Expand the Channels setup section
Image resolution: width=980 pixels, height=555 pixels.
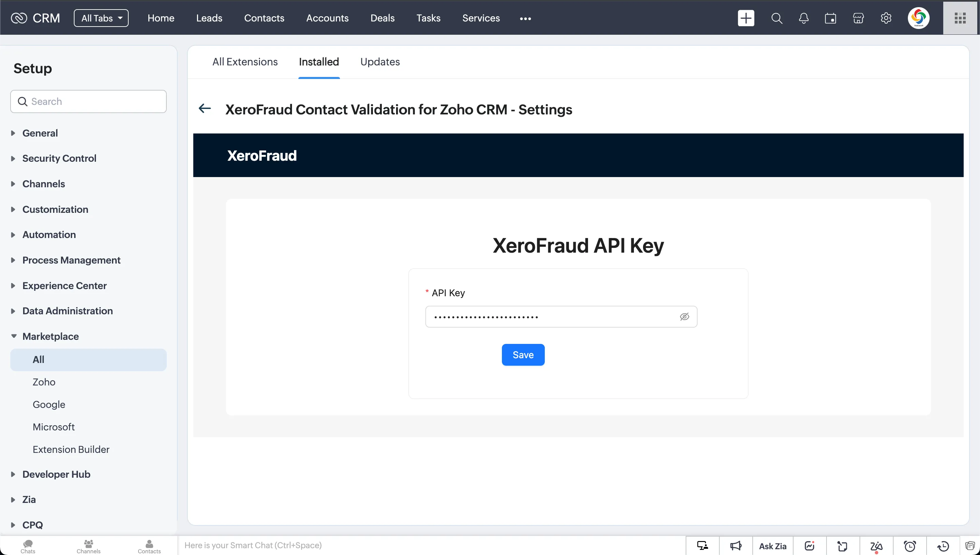point(44,184)
